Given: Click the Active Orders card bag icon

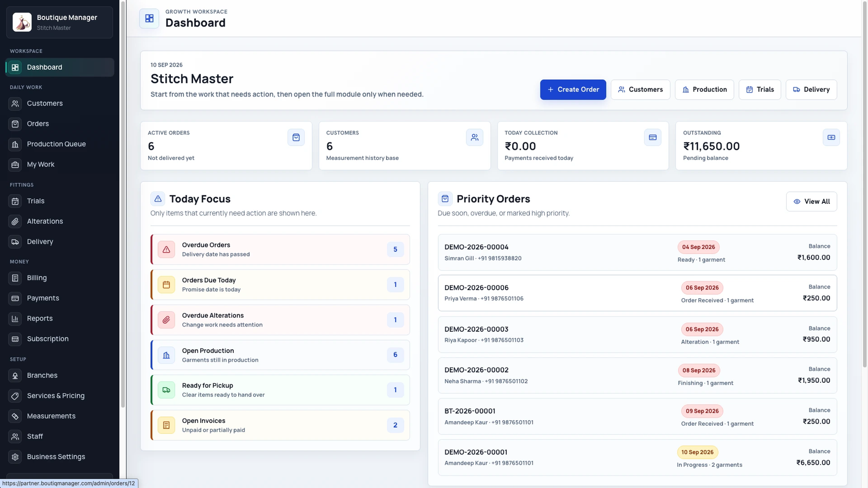Looking at the screenshot, I should pyautogui.click(x=296, y=138).
